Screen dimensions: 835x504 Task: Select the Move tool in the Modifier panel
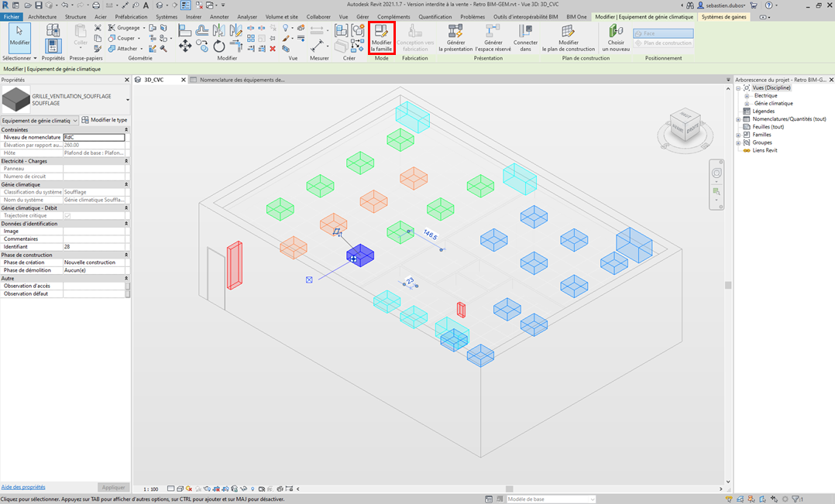(185, 46)
